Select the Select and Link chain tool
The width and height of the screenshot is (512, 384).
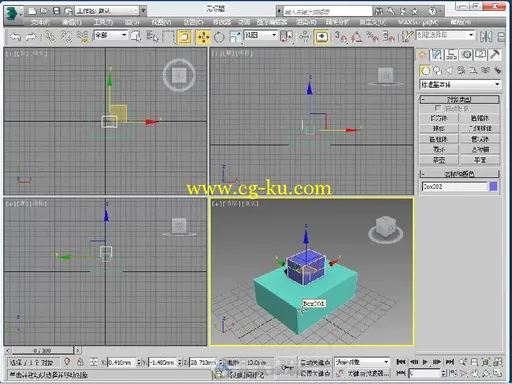[x=50, y=37]
